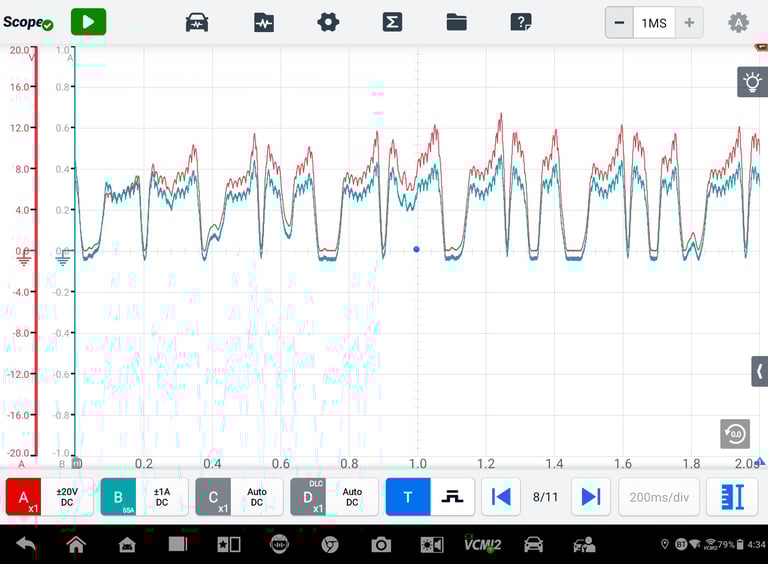Toggle the trigger T button

coord(408,497)
